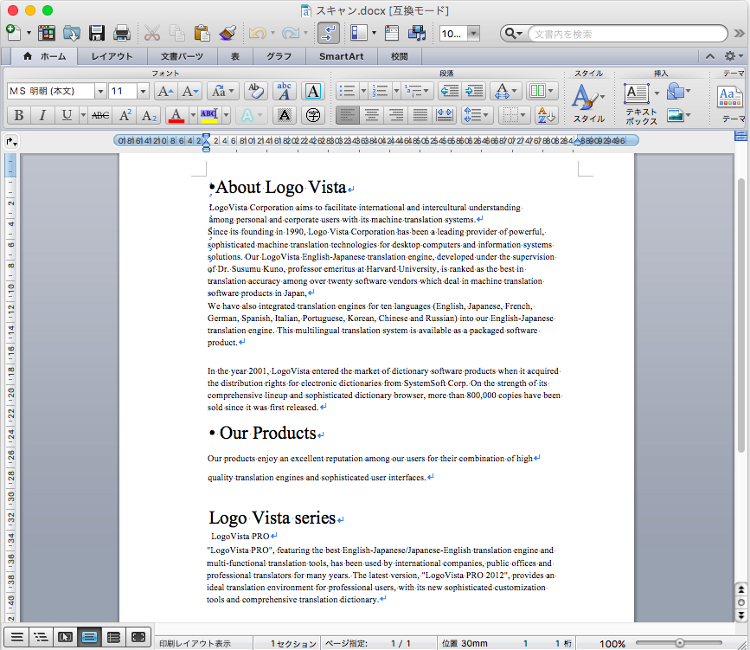The image size is (750, 650).
Task: Toggle Subscript formatting
Action: click(149, 115)
